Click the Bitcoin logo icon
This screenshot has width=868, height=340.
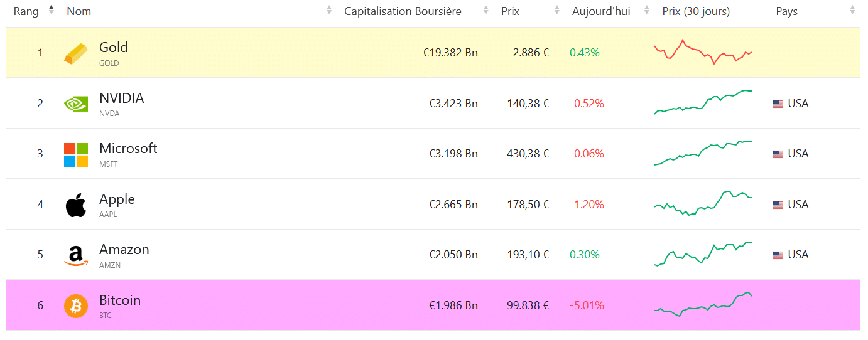tap(76, 306)
